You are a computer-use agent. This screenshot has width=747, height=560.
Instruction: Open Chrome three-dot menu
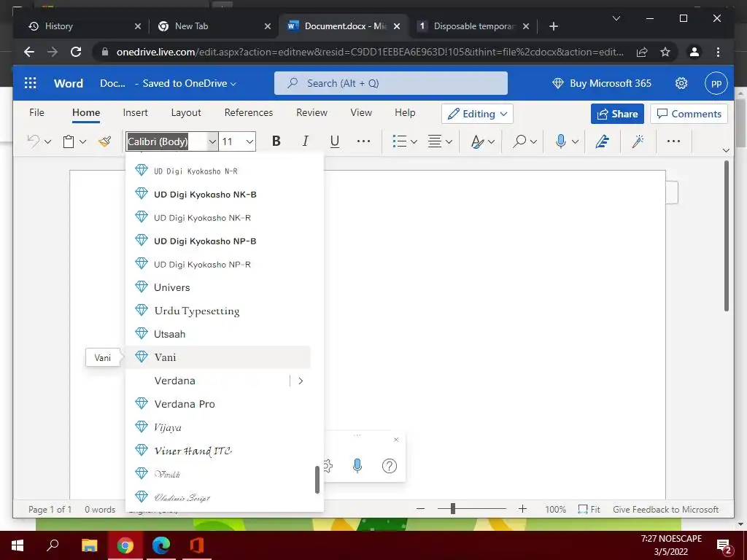718,52
